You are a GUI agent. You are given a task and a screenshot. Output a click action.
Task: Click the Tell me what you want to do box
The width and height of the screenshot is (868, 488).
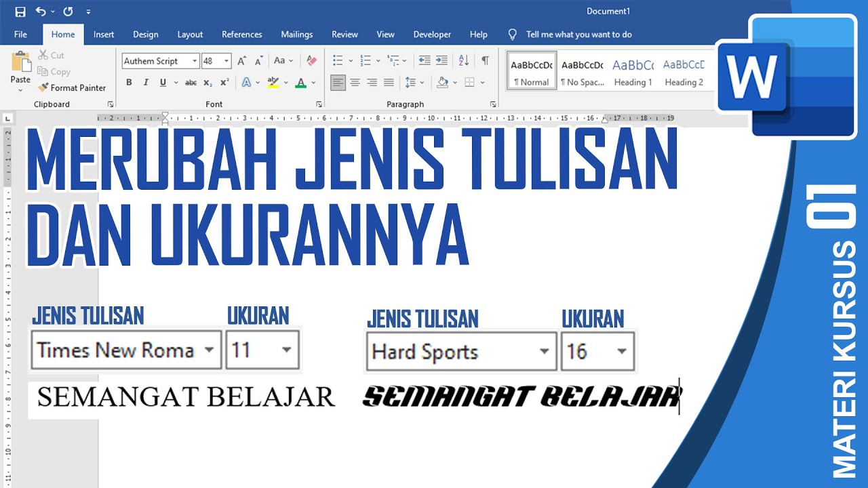tap(578, 35)
